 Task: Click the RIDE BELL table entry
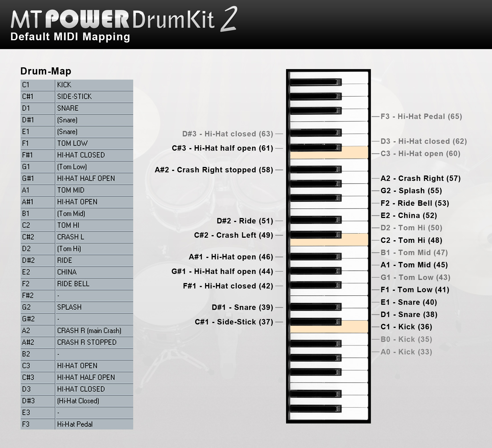point(94,284)
